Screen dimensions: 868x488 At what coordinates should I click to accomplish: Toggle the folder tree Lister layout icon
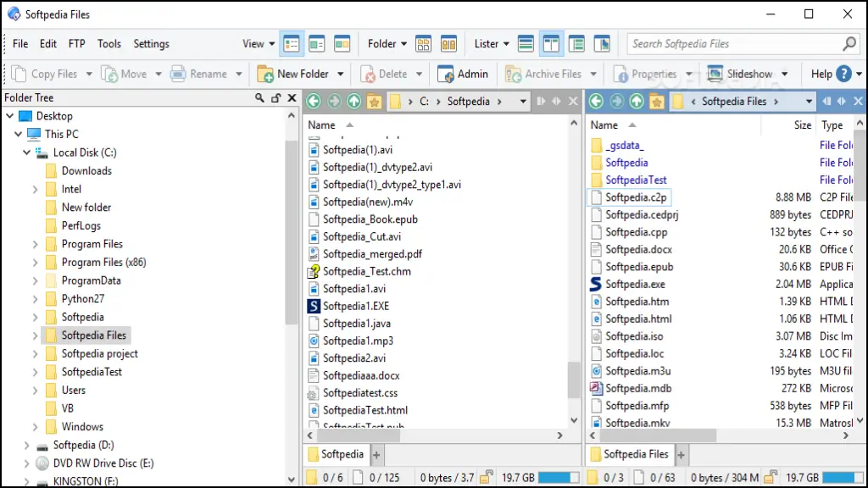point(576,44)
